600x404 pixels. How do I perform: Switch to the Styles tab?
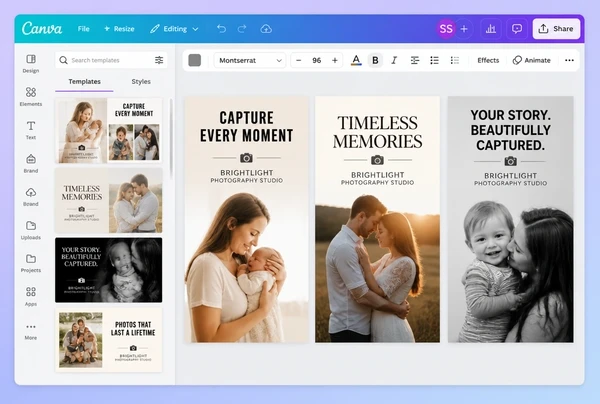pos(141,81)
